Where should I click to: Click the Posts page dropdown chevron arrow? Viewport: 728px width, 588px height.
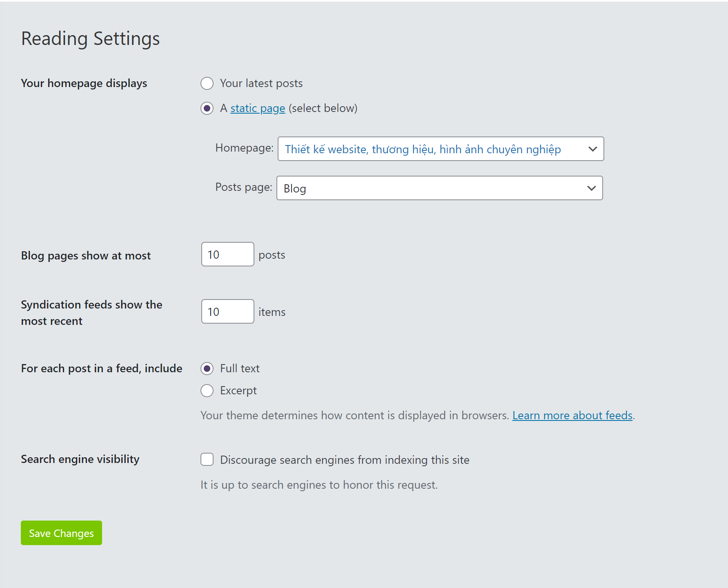[591, 188]
